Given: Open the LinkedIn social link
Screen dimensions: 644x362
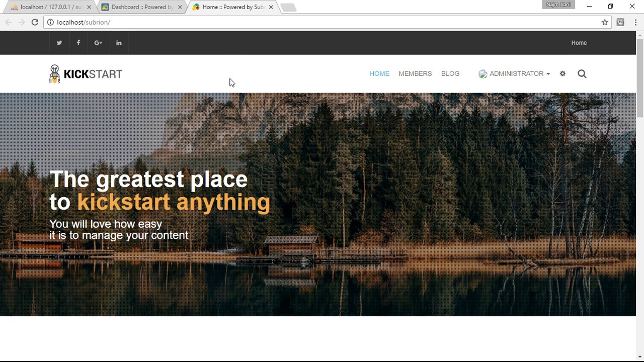Looking at the screenshot, I should [119, 43].
